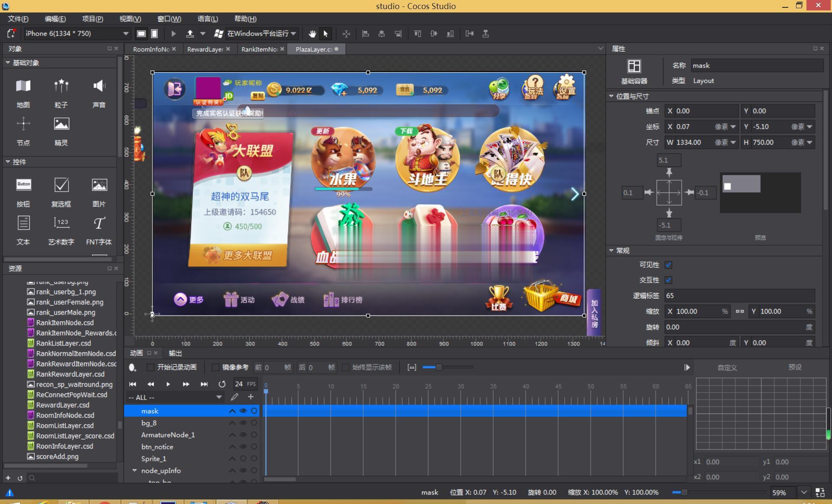Click the toolbar play preview icon
The width and height of the screenshot is (832, 504).
pyautogui.click(x=173, y=34)
